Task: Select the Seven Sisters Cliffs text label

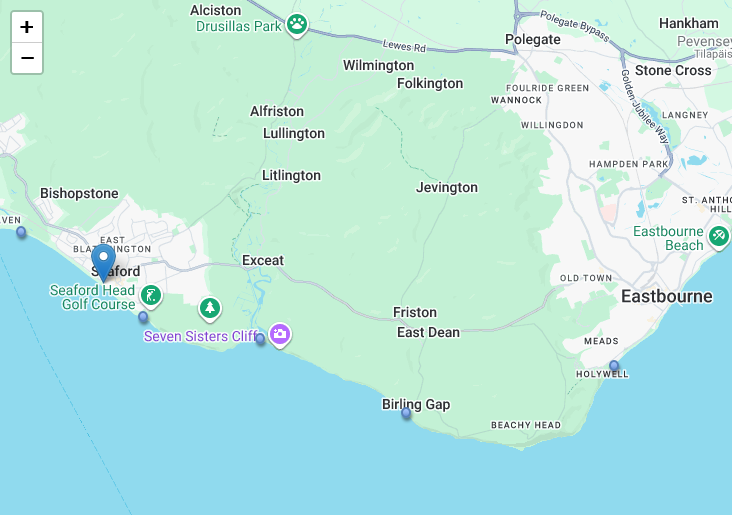Action: coord(200,336)
